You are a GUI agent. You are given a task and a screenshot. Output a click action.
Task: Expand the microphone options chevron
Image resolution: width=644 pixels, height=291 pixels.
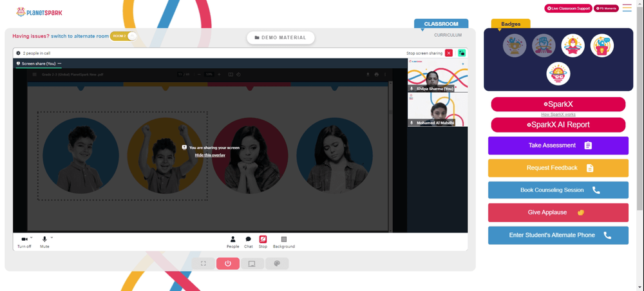52,237
